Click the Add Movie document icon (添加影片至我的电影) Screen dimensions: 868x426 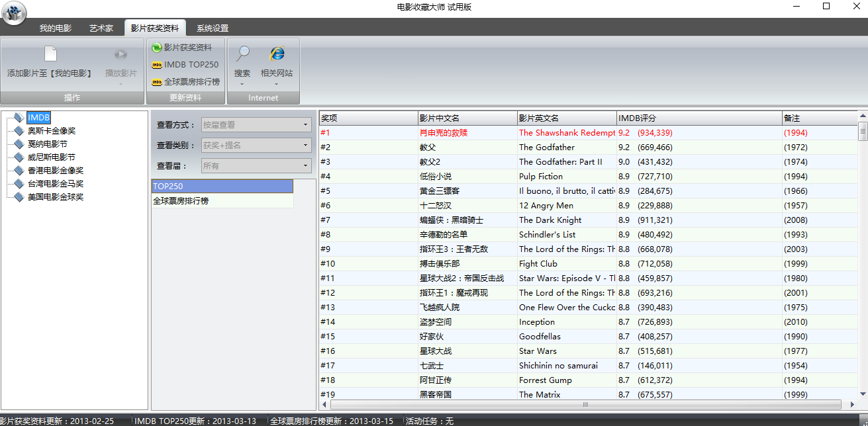50,54
